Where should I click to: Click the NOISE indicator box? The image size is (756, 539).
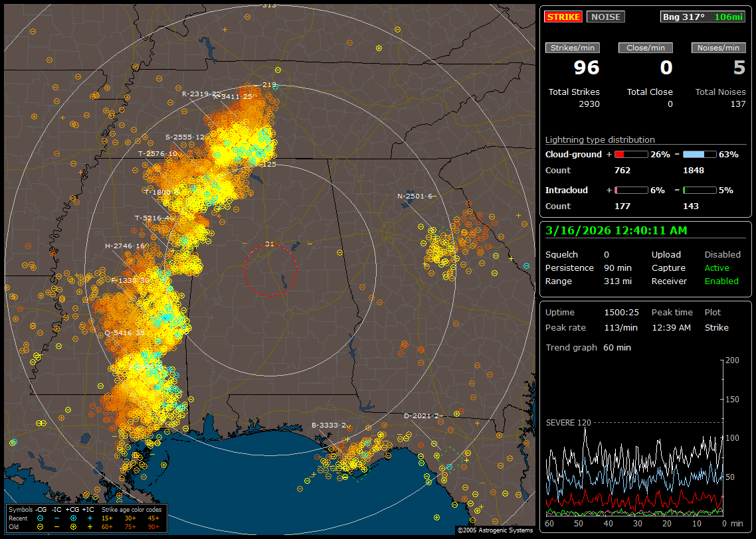tap(605, 17)
